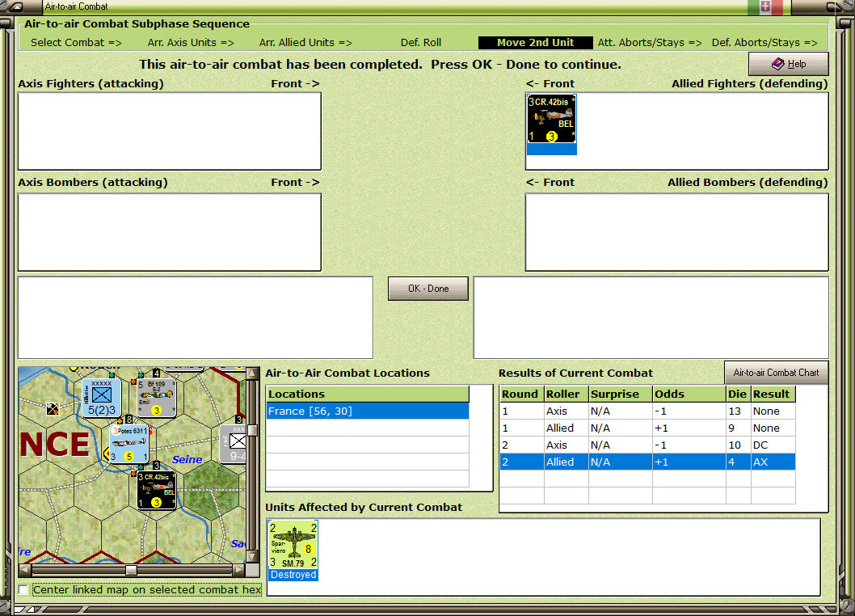This screenshot has width=855, height=616.
Task: Select the result row with die 13
Action: (x=647, y=411)
